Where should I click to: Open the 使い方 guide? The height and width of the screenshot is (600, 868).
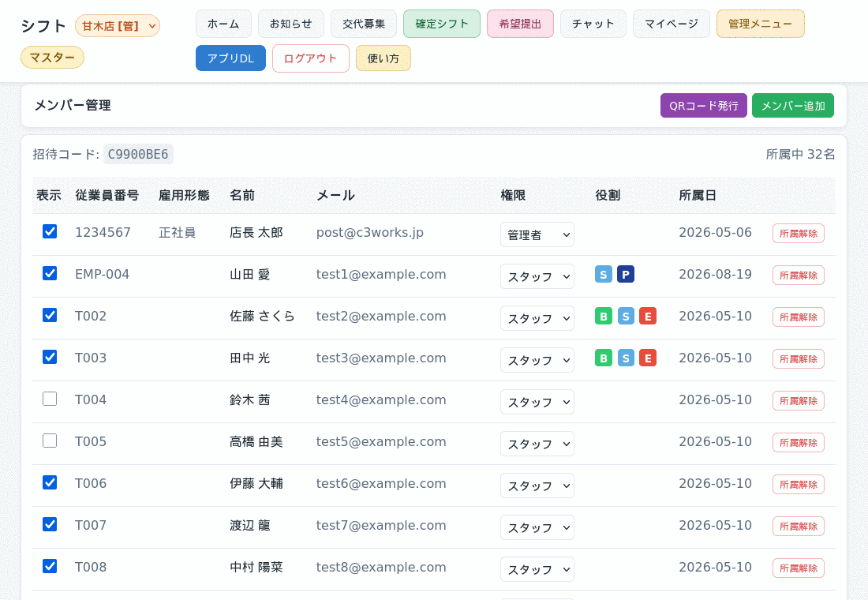coord(383,58)
